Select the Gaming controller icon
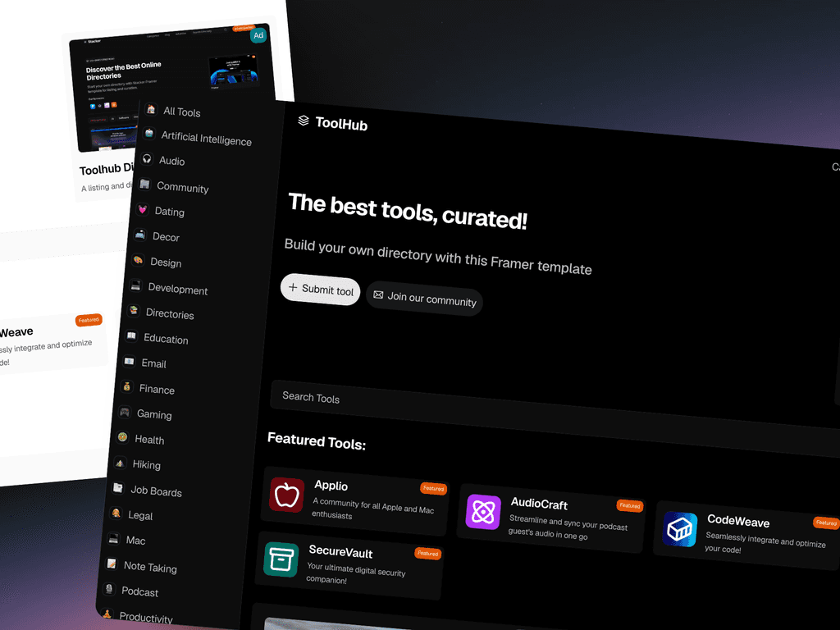Viewport: 840px width, 630px height. [126, 413]
